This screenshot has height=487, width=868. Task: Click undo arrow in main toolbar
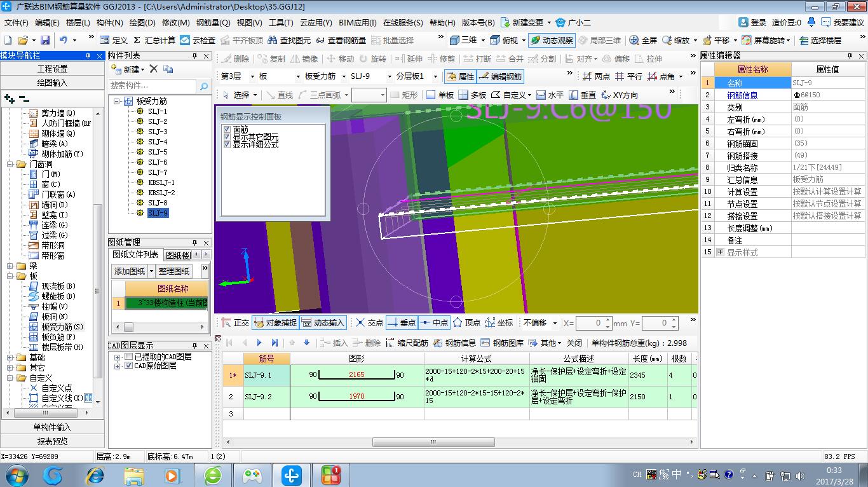64,40
